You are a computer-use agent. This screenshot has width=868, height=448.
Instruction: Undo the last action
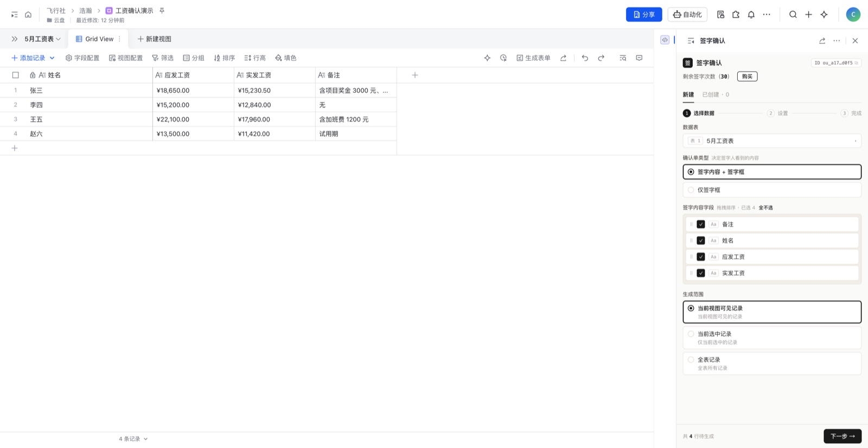585,58
